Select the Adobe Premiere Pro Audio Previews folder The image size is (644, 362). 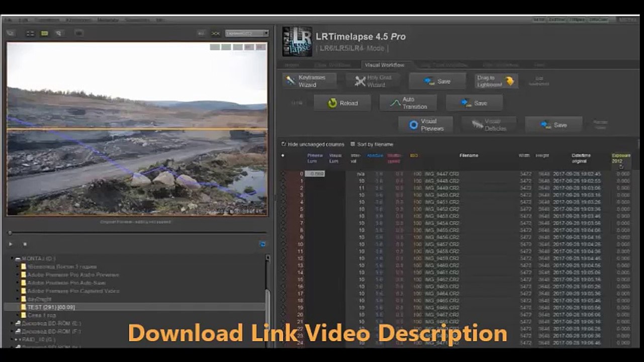tap(73, 275)
